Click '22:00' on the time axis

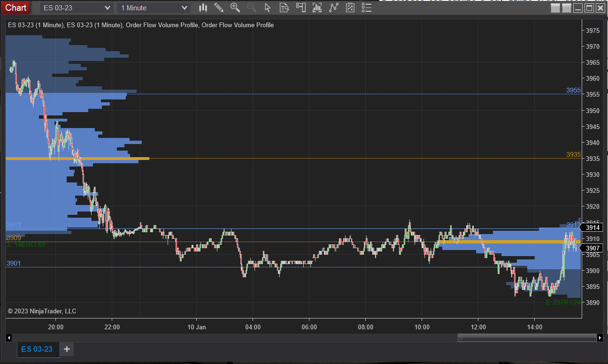112,327
